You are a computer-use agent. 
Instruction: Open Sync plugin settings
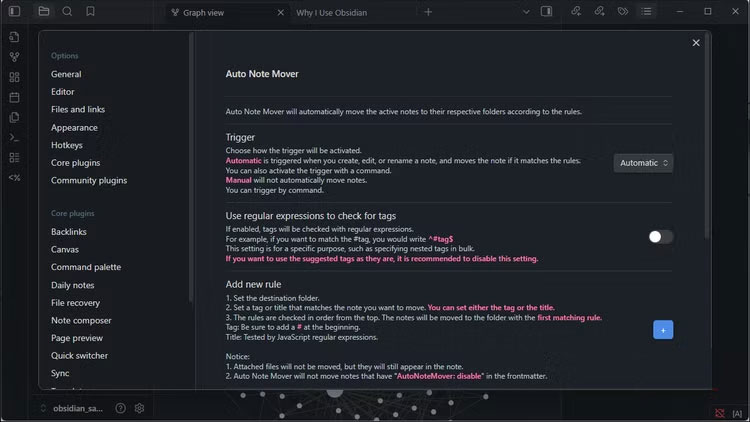(x=60, y=373)
